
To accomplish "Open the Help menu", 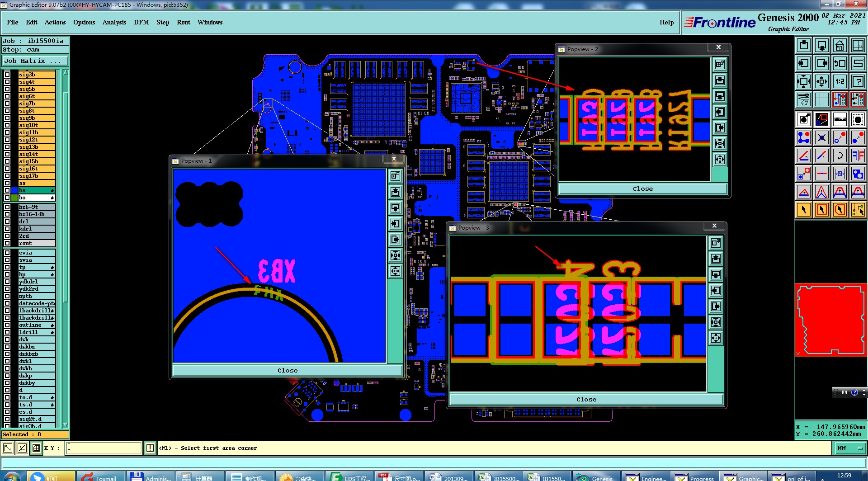I will point(666,22).
